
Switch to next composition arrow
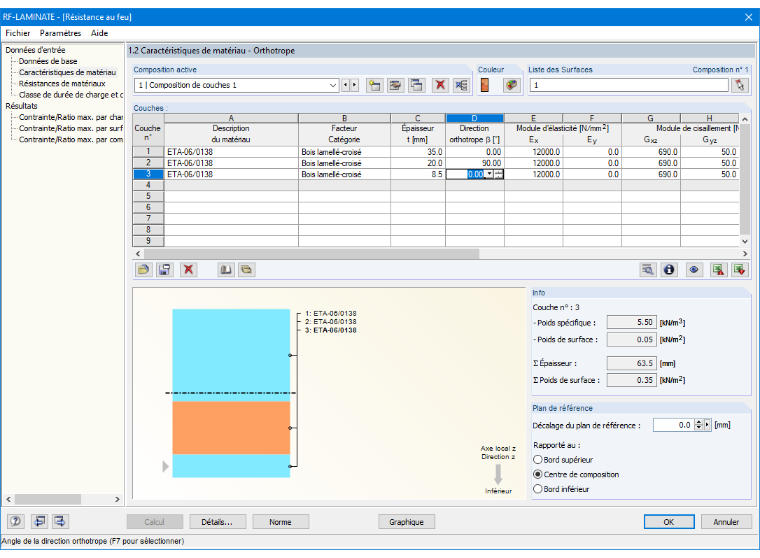(354, 85)
